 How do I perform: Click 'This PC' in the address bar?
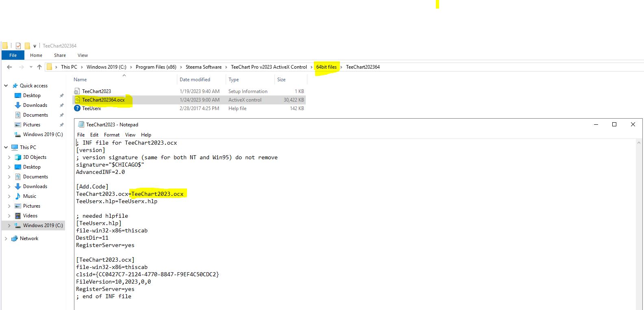(x=69, y=67)
